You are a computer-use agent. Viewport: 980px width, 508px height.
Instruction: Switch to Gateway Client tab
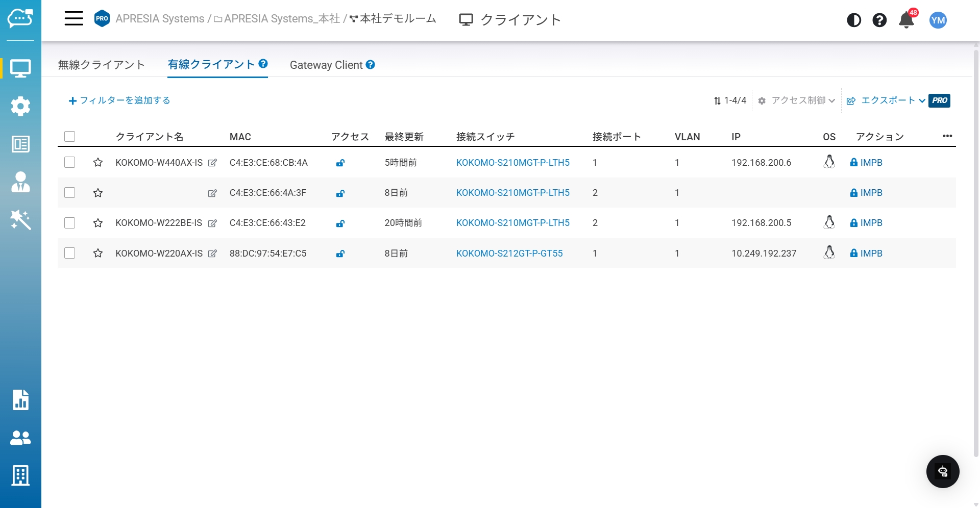pos(326,65)
